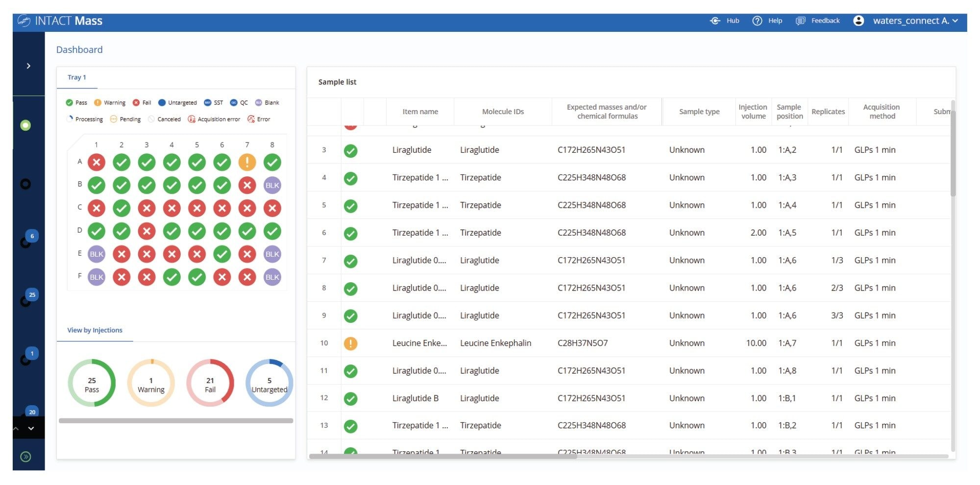Expand the left sidebar with the arrow chevron
Image resolution: width=980 pixels, height=485 pixels.
28,65
